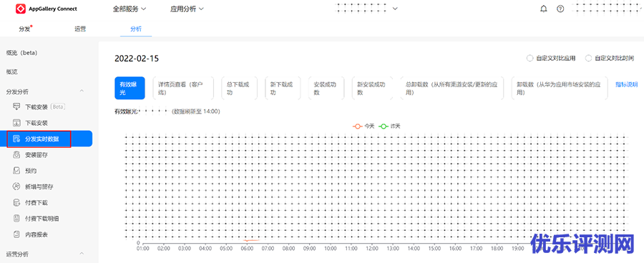Expand the 全部服务 dropdown
Image resolution: width=644 pixels, height=263 pixels.
(x=130, y=9)
